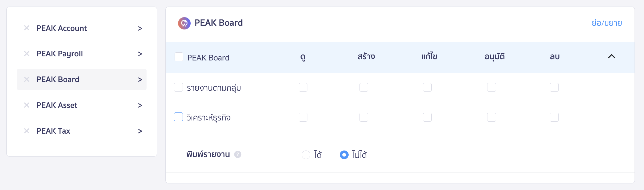This screenshot has height=190, width=644.
Task: Enable ดู permission for รายงานตามกลุ่ม
Action: pyautogui.click(x=303, y=87)
